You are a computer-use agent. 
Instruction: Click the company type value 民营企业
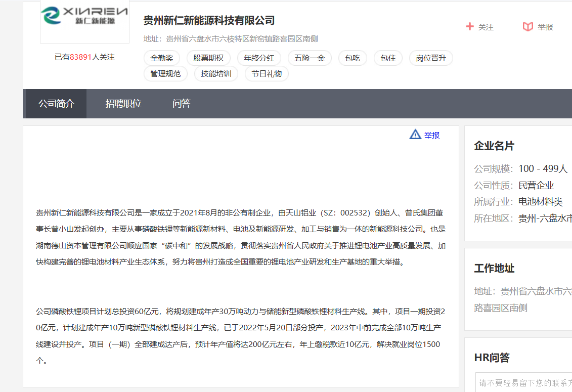tap(536, 186)
